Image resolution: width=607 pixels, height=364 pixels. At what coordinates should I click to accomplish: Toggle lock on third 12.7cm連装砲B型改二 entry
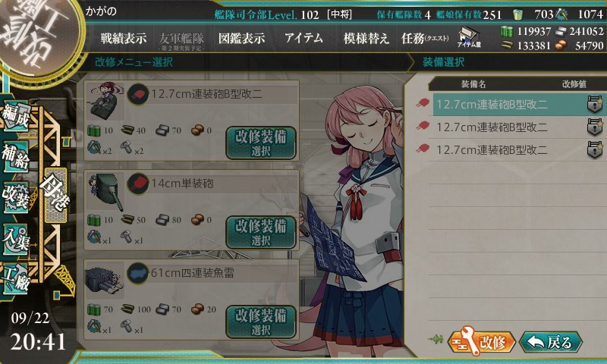(x=595, y=149)
